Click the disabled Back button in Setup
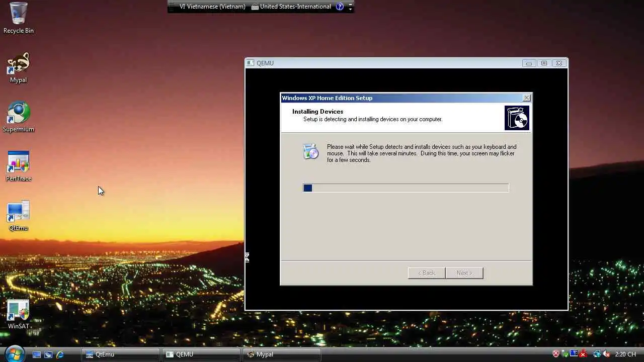Screen dimensions: 644x362 pyautogui.click(x=427, y=273)
